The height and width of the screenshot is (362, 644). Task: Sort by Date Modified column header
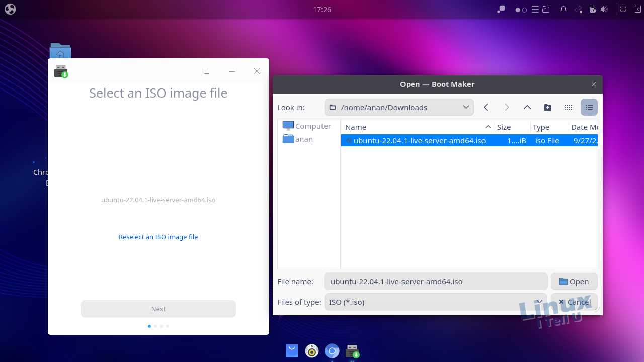(584, 127)
